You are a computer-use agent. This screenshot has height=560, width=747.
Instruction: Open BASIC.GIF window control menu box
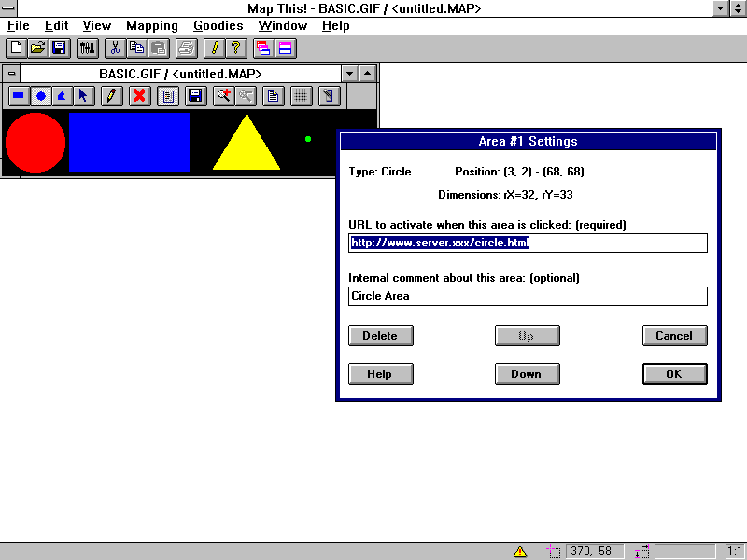click(11, 73)
